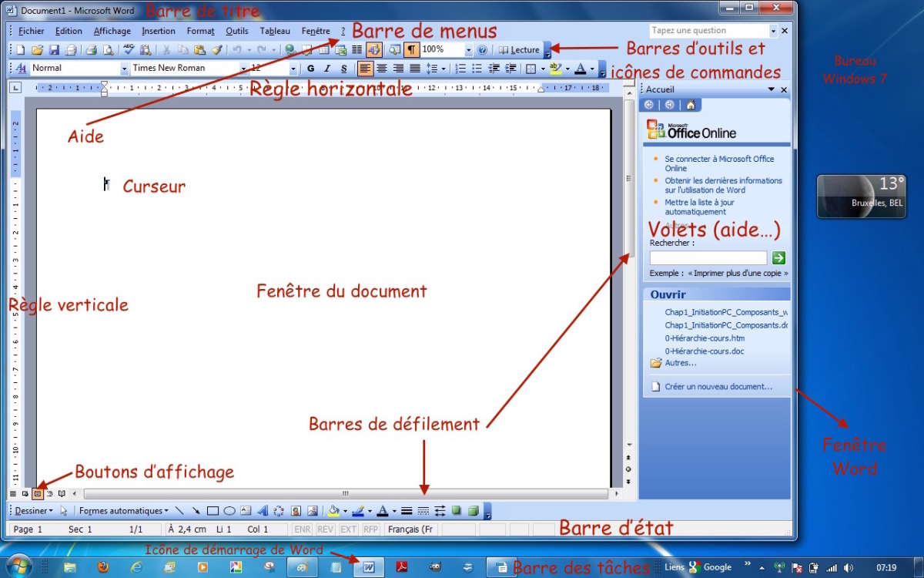Expand the Font Color arrow in the Formatting toolbar
Screen dimensions: 924x578
592,69
